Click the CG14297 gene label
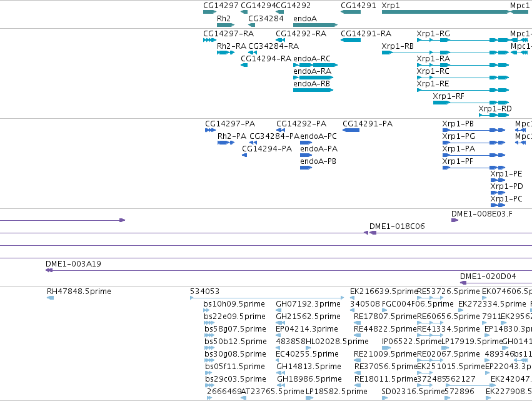Viewport: 532px width, 401px height. point(221,6)
